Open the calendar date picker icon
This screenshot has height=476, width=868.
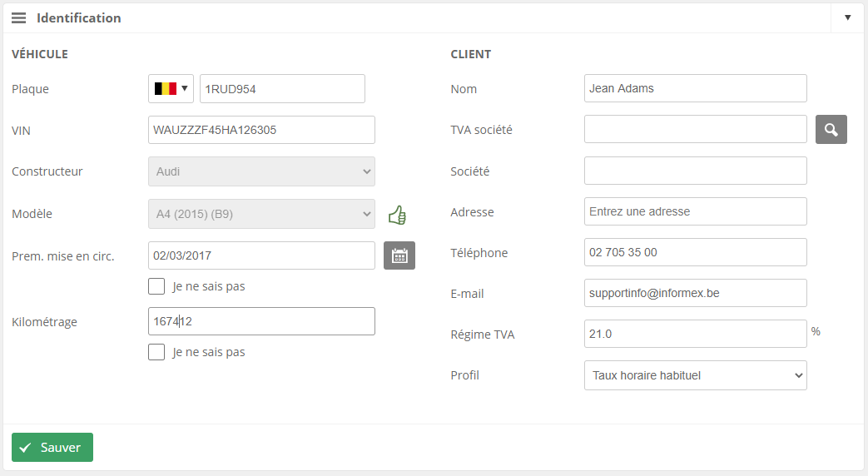point(399,255)
